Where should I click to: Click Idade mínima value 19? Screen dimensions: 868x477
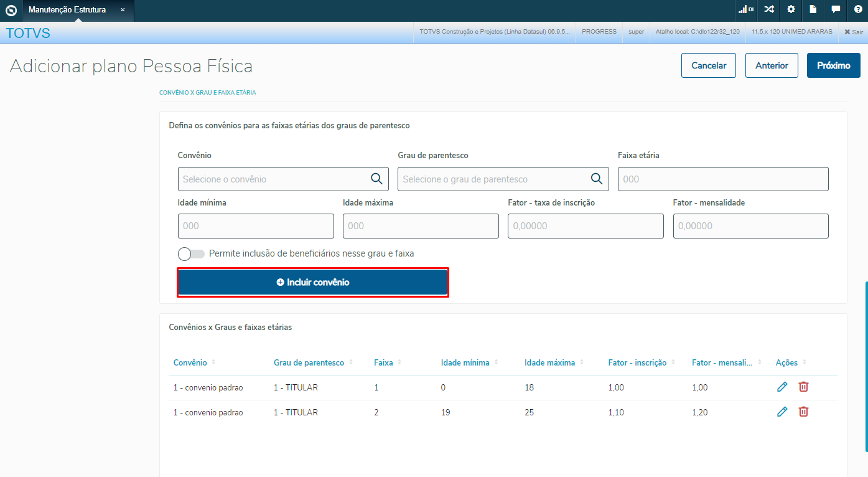click(446, 412)
